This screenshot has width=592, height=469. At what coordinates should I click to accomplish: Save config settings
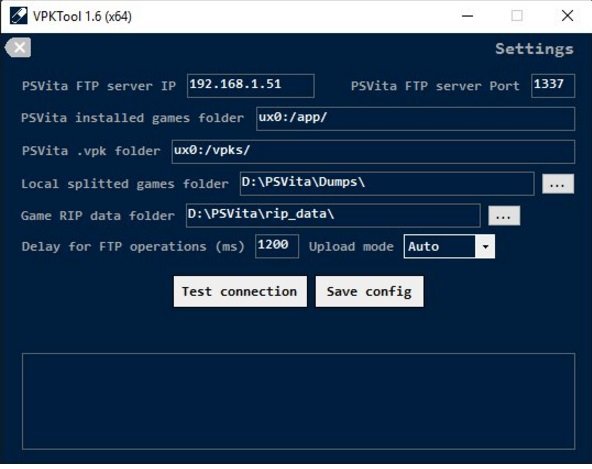(x=369, y=292)
